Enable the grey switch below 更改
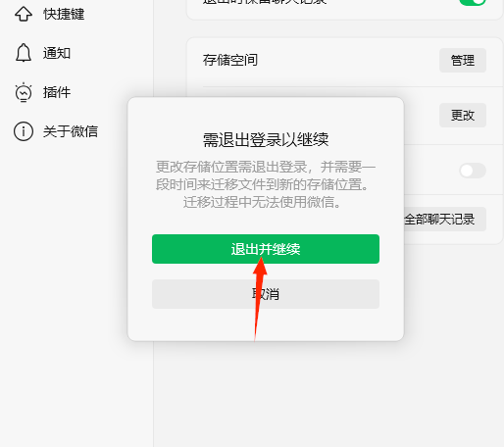 tap(473, 171)
